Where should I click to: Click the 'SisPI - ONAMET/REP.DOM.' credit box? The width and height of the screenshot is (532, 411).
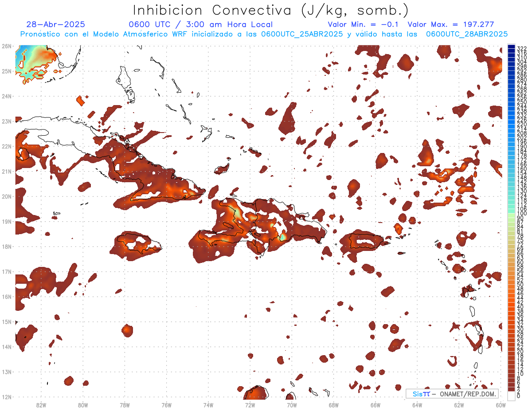click(452, 394)
